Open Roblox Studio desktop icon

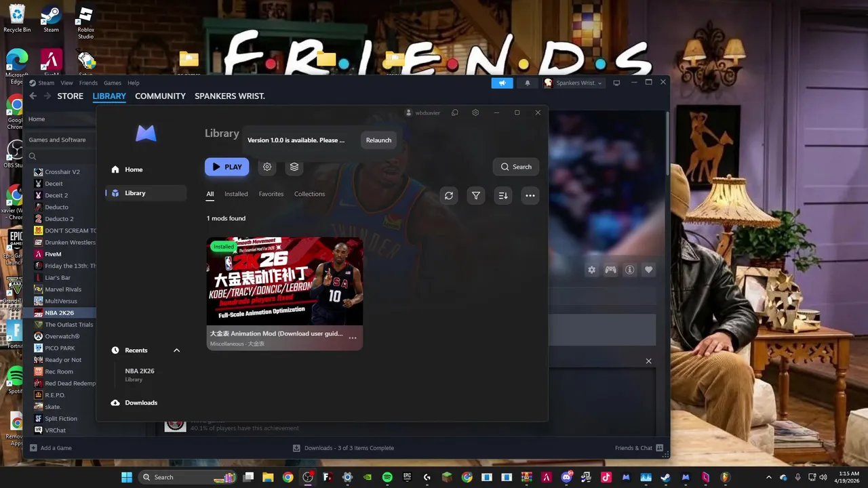pyautogui.click(x=85, y=22)
